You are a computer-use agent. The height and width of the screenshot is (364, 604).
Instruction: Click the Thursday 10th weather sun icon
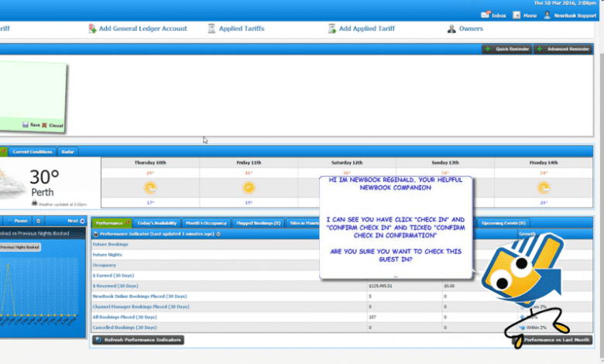[x=150, y=188]
